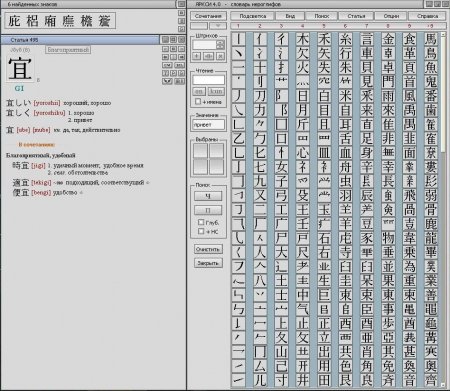
Task: Click the Закрыть button
Action: coord(208,263)
